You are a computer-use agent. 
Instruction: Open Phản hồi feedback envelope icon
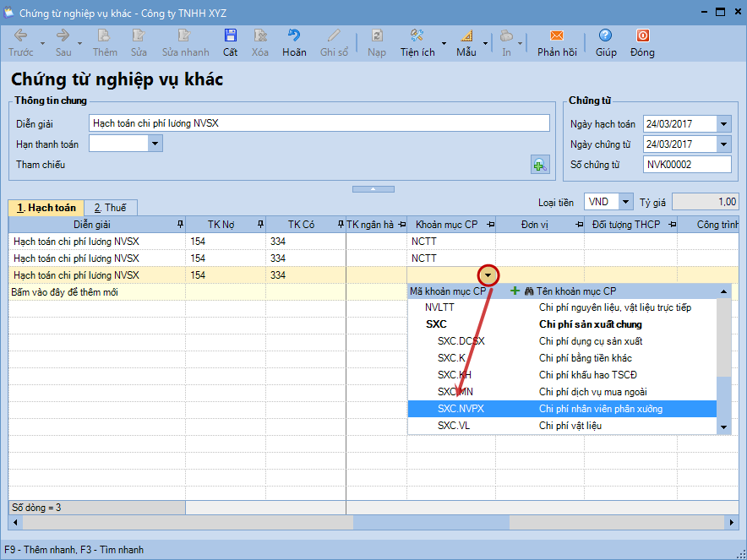(556, 36)
